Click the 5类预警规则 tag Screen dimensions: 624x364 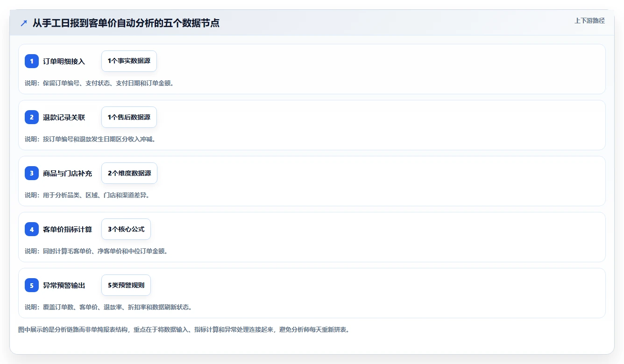click(126, 285)
